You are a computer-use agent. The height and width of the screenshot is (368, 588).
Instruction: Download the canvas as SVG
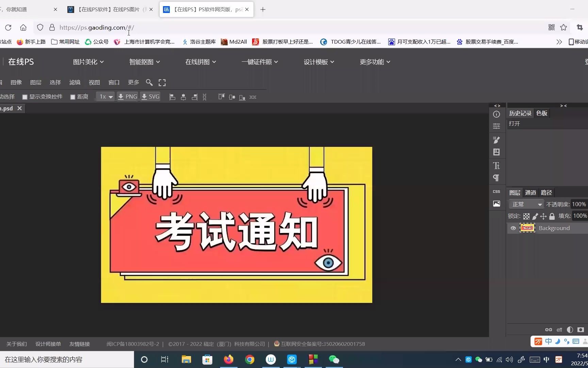point(150,96)
